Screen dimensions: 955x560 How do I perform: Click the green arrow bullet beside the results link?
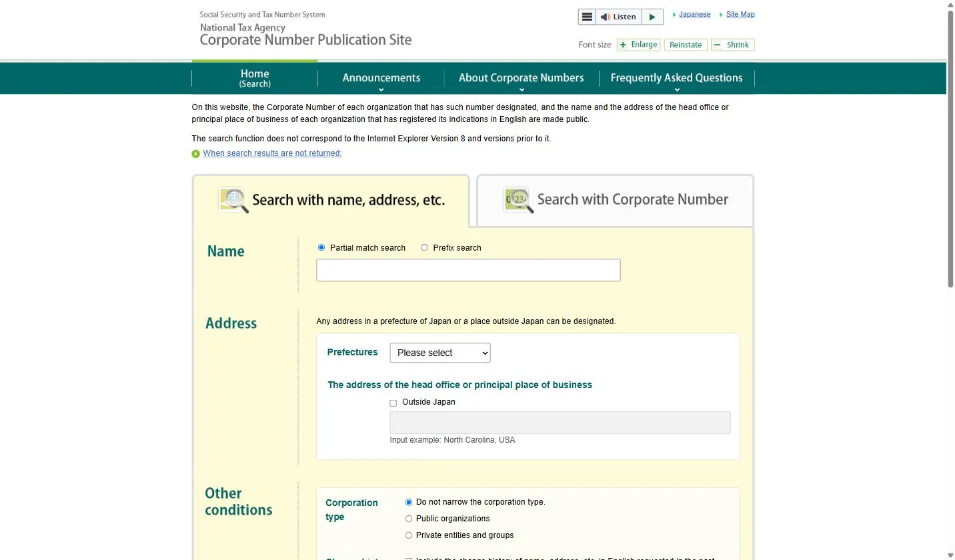pyautogui.click(x=195, y=154)
